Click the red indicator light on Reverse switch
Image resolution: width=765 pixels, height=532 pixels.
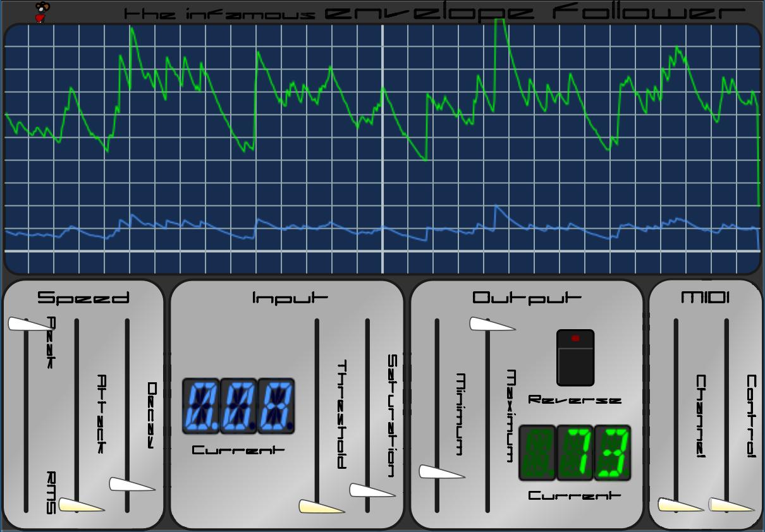click(575, 339)
